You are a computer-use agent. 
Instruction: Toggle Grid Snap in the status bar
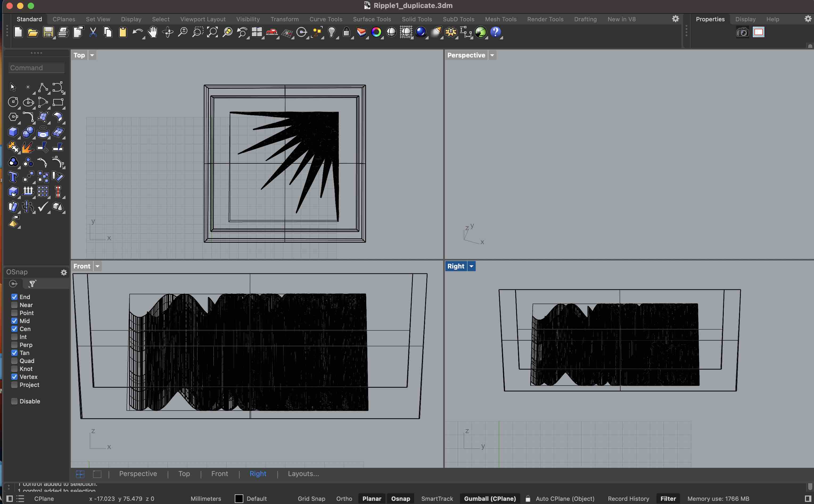pos(311,499)
